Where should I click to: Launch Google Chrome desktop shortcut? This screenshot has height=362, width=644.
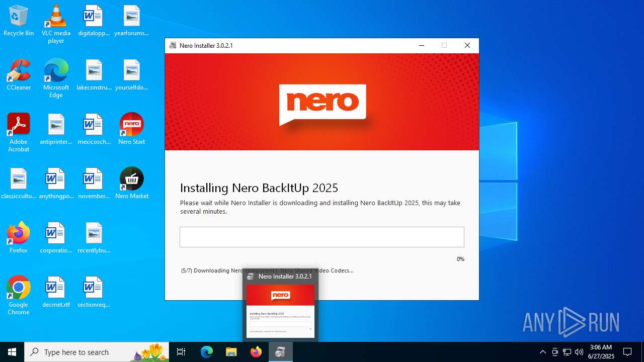(x=19, y=296)
